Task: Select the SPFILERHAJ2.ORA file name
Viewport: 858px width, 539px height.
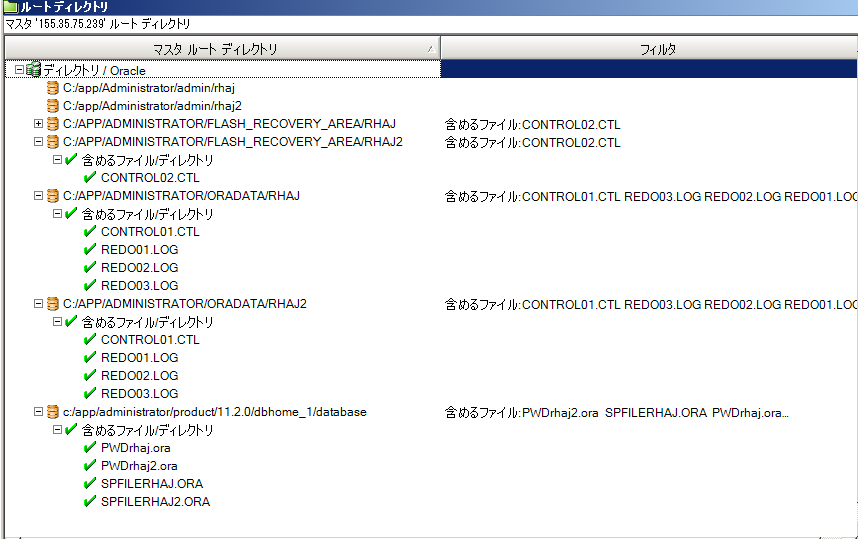Action: pyautogui.click(x=155, y=501)
